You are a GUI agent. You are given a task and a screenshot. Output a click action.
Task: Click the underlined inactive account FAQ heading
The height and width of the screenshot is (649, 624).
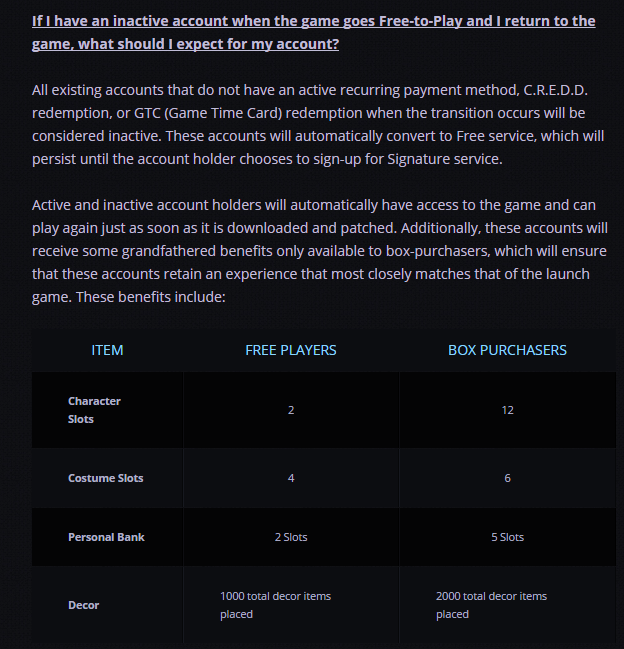coord(314,32)
